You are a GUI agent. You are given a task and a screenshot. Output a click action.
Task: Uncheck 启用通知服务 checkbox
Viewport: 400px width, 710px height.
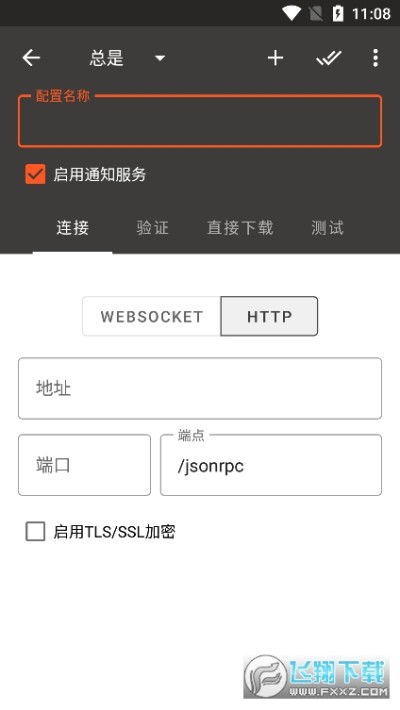pos(35,174)
